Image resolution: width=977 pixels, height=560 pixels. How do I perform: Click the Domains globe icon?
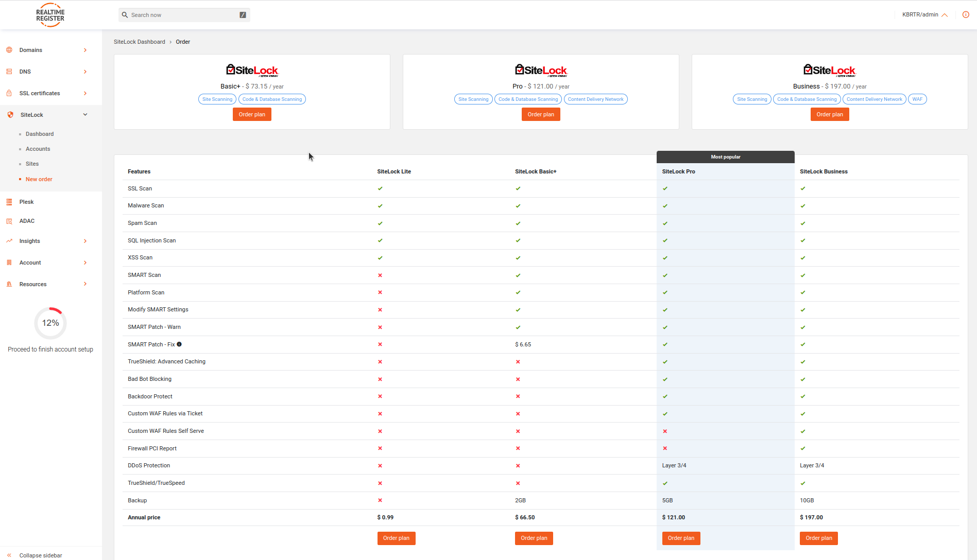point(9,50)
